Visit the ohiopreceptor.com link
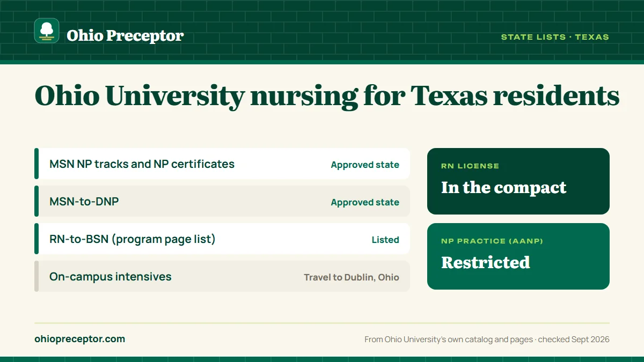The image size is (644, 362). 79,339
